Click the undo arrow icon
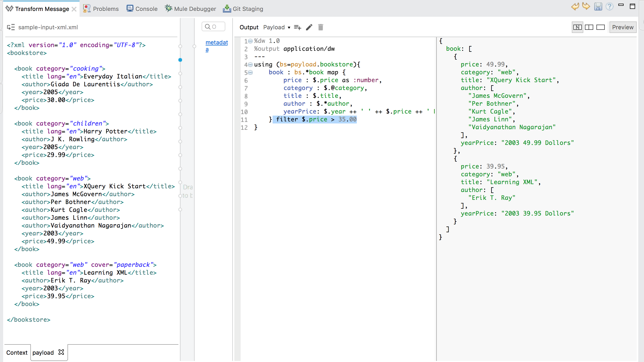 point(575,6)
